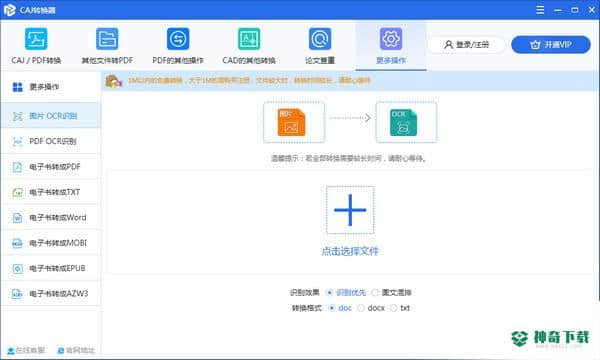Select E-book to MOBI in sidebar

click(x=51, y=243)
